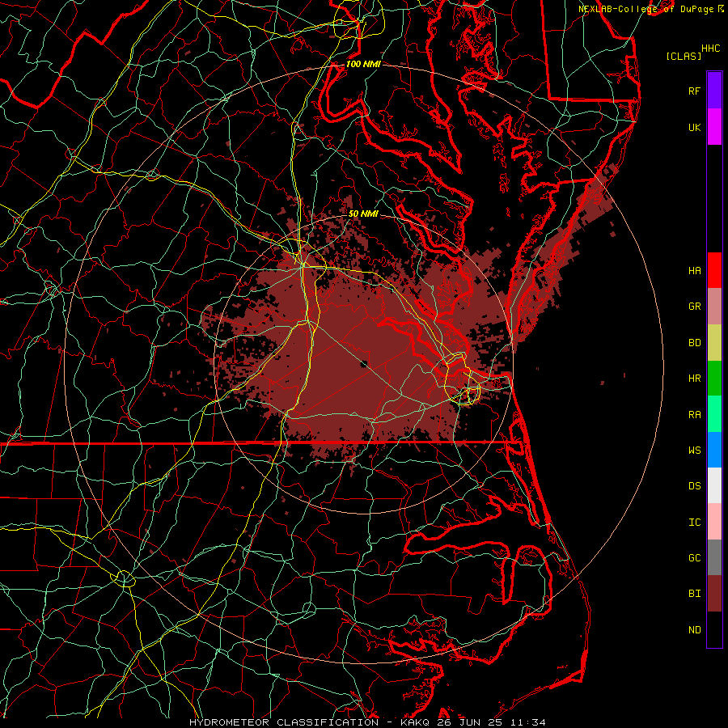Click the 26 JUN 25 date text
The image size is (728, 728).
click(x=469, y=722)
